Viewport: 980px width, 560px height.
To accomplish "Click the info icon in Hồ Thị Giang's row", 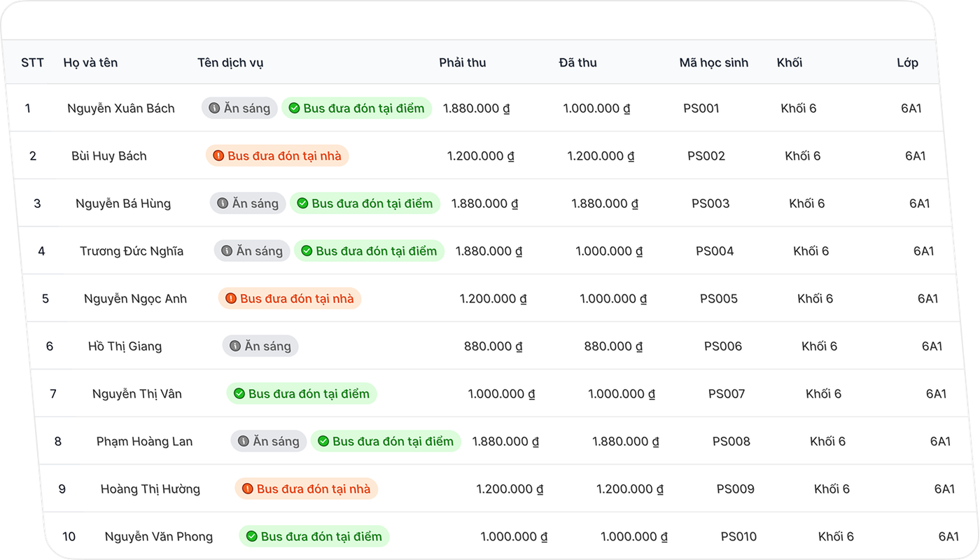I will click(x=235, y=346).
